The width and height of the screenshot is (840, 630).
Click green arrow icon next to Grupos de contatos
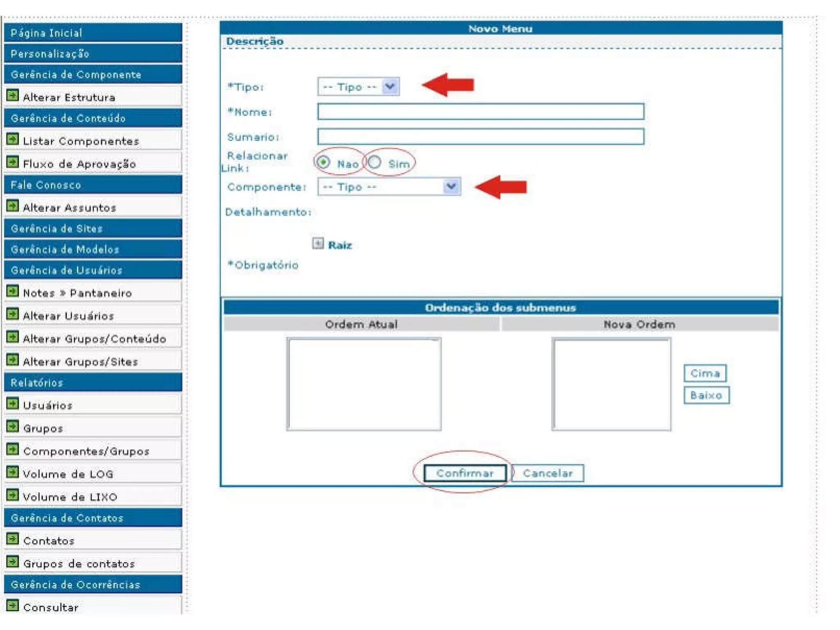13,562
